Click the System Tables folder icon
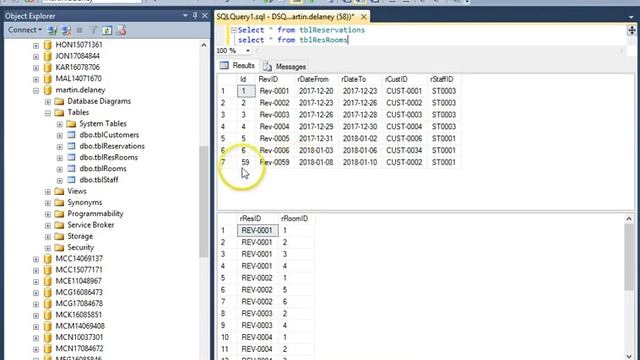 pos(71,123)
